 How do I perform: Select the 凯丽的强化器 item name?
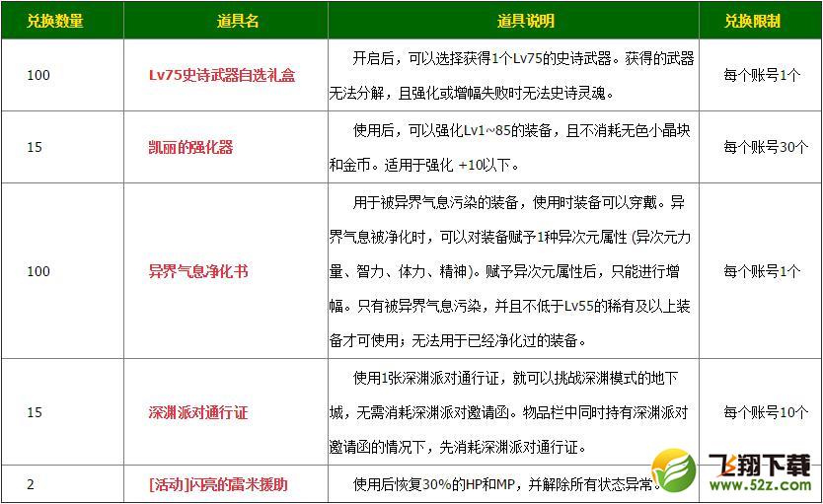pyautogui.click(x=190, y=147)
